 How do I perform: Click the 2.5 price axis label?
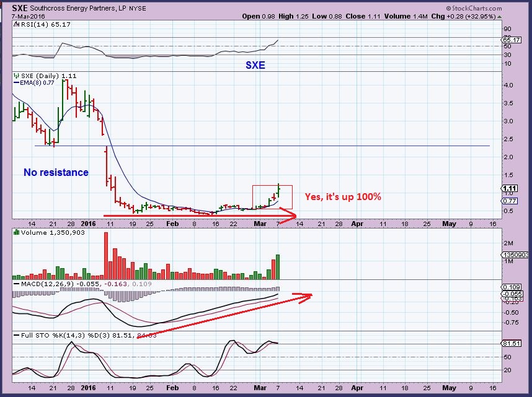tap(508, 139)
